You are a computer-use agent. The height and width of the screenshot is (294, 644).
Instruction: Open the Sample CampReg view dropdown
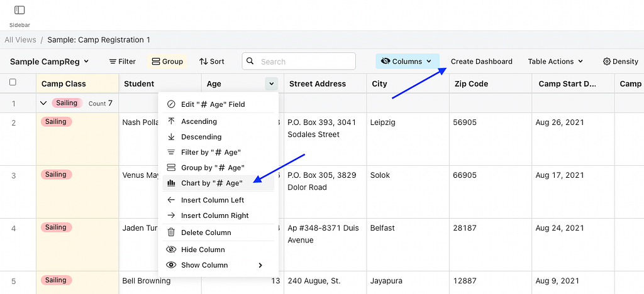click(49, 62)
